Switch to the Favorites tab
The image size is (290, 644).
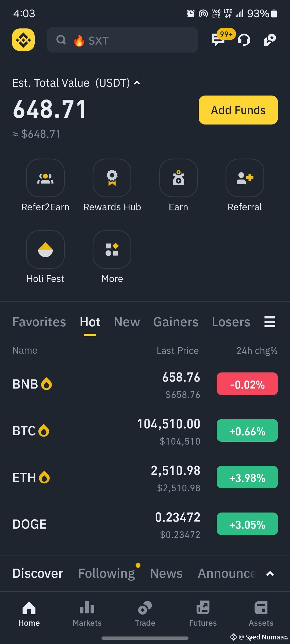(39, 322)
